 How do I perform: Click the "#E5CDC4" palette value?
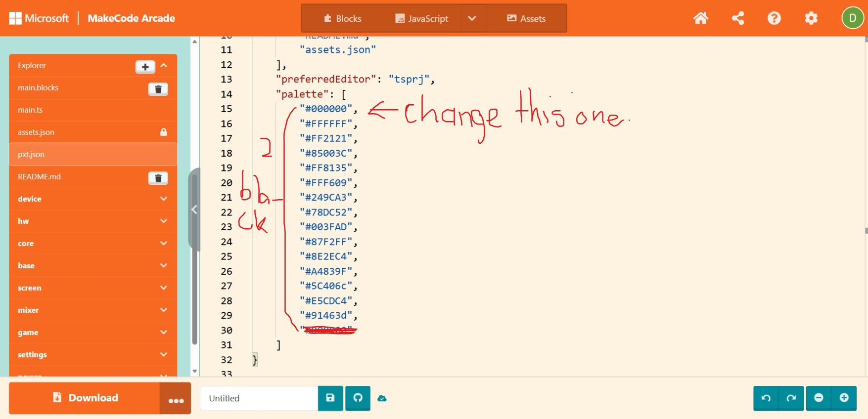pos(326,300)
